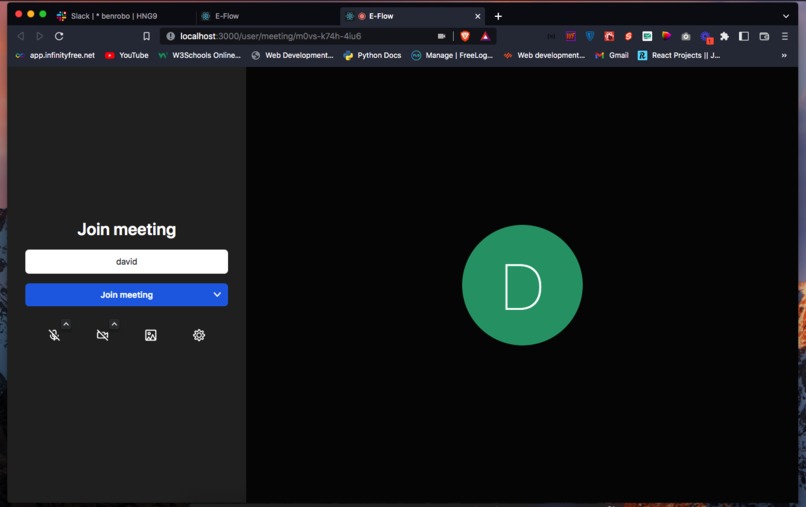The image size is (806, 507).
Task: Open W3Schools Online bookmark
Action: click(199, 55)
